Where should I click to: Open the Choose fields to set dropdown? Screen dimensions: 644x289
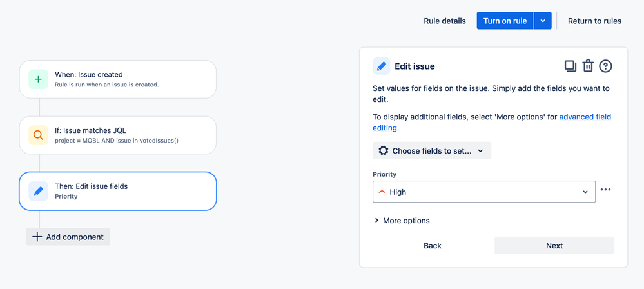[432, 150]
